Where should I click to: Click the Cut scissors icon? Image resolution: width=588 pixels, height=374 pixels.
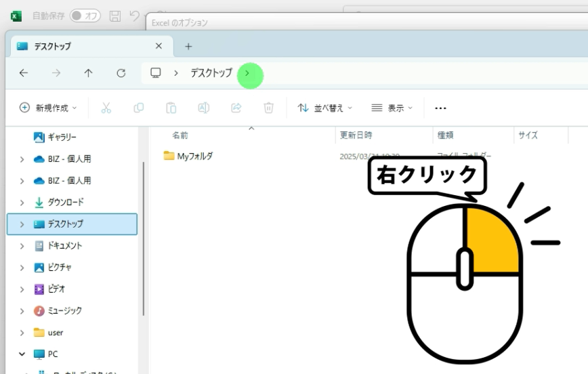(x=106, y=108)
